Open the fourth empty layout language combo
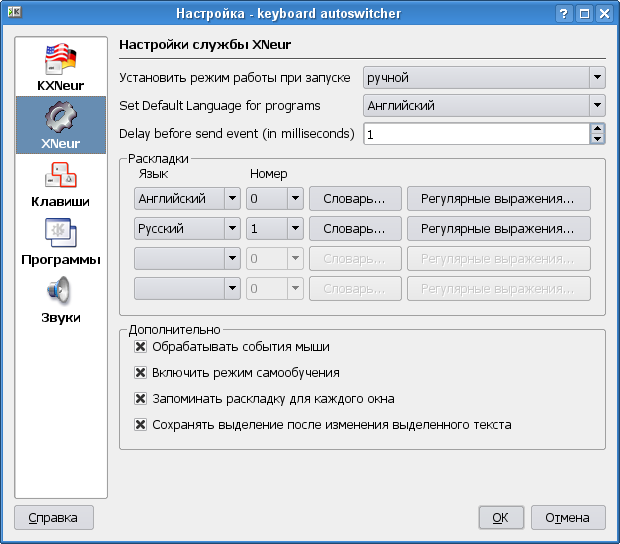620x544 pixels. 187,289
